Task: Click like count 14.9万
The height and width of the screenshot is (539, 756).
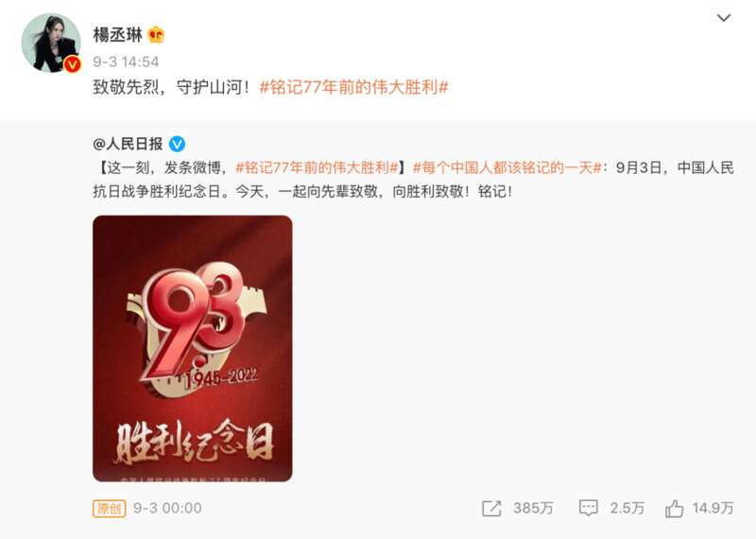Action: [x=713, y=508]
